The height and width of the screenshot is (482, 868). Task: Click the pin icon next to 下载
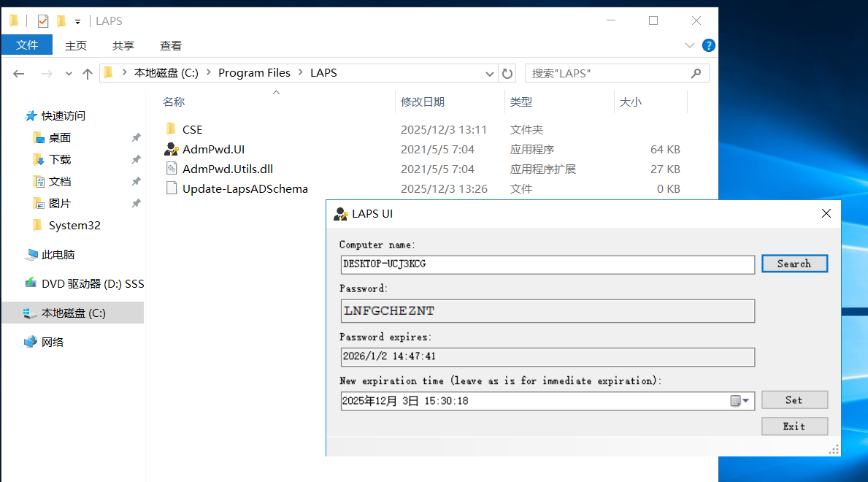tap(136, 159)
